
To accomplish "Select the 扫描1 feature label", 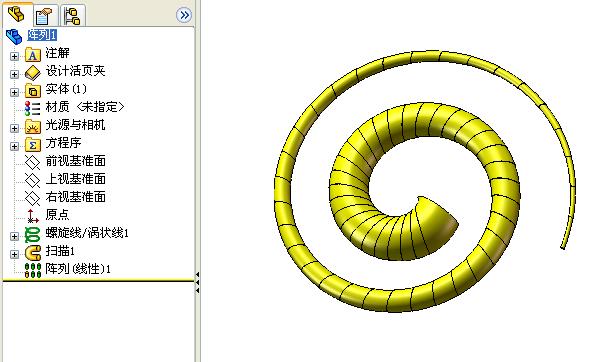I will pyautogui.click(x=60, y=251).
